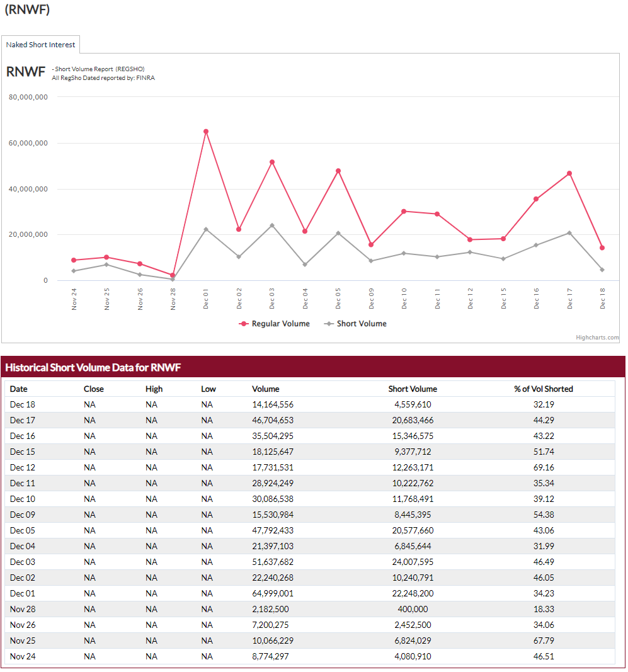This screenshot has height=672, width=628.
Task: Click the Dec 03 regular volume data point
Action: 271,162
